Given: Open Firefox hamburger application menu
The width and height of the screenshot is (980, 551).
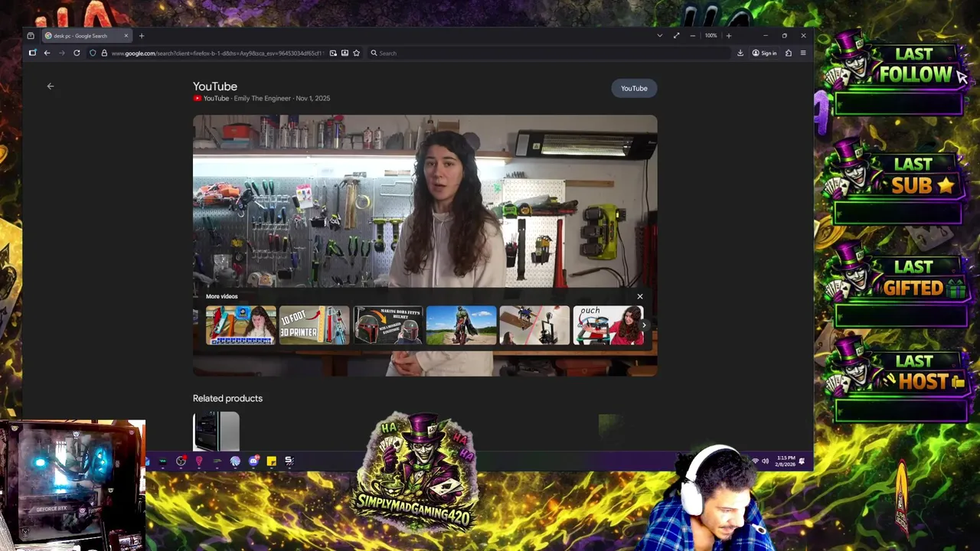Looking at the screenshot, I should coord(803,53).
